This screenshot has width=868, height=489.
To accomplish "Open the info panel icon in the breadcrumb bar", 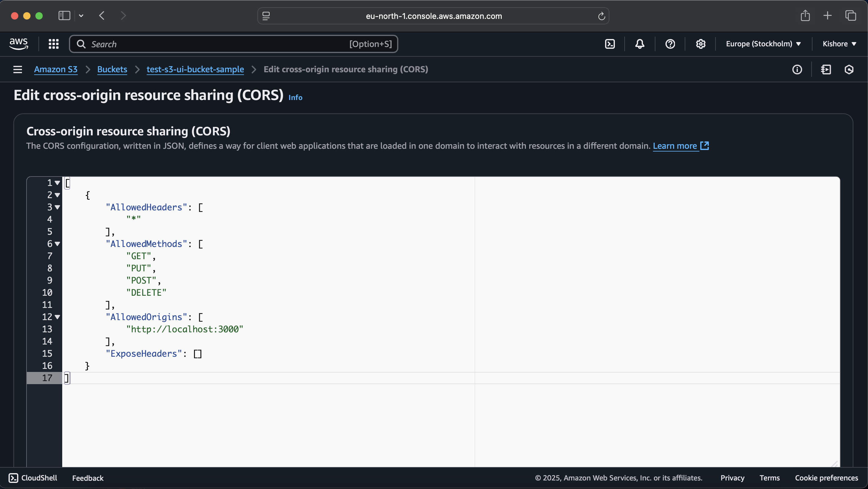I will 797,70.
